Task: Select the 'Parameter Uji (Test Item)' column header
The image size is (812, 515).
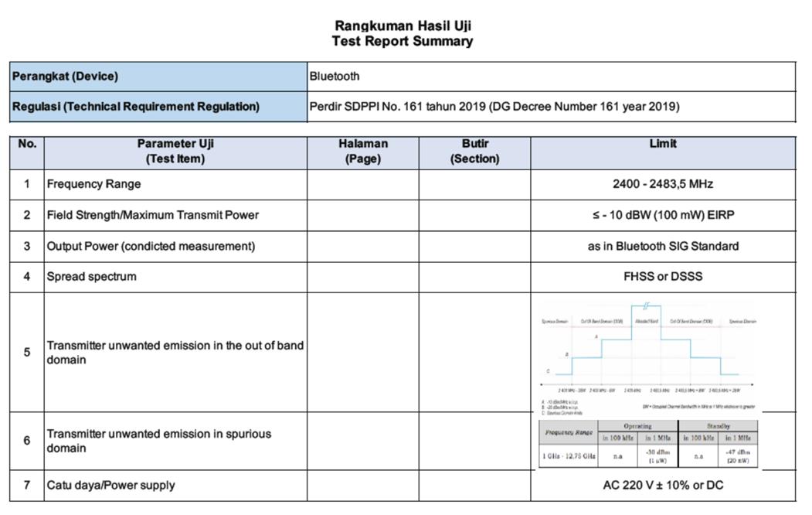Action: tap(175, 152)
